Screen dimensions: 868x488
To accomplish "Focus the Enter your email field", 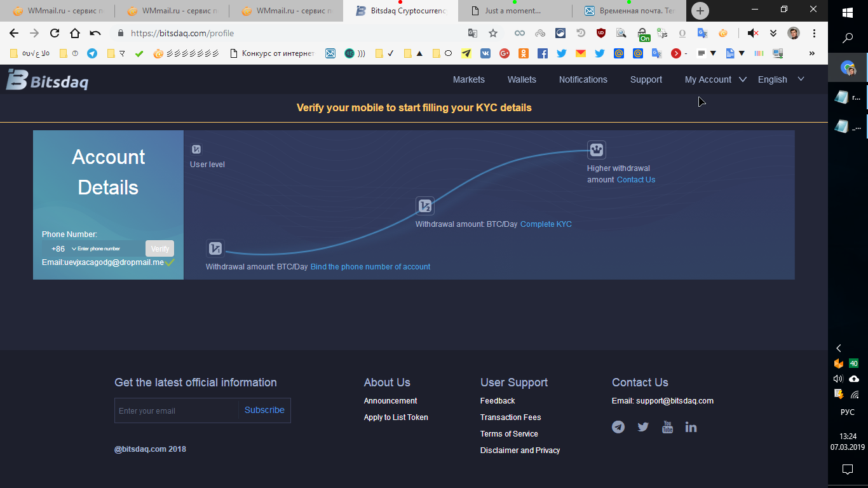I will 177,410.
